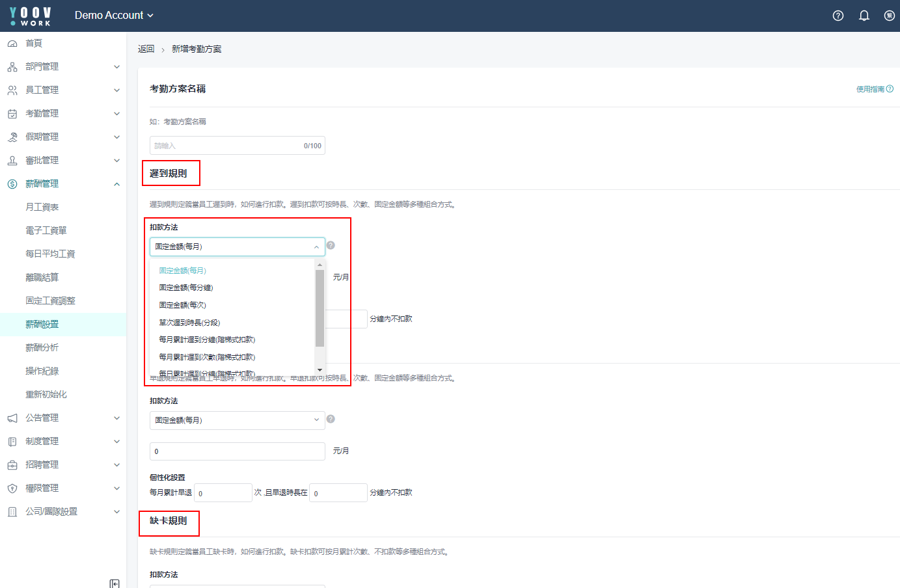Click the YOOV Work logo
Screen dimensions: 900x588
pos(31,16)
